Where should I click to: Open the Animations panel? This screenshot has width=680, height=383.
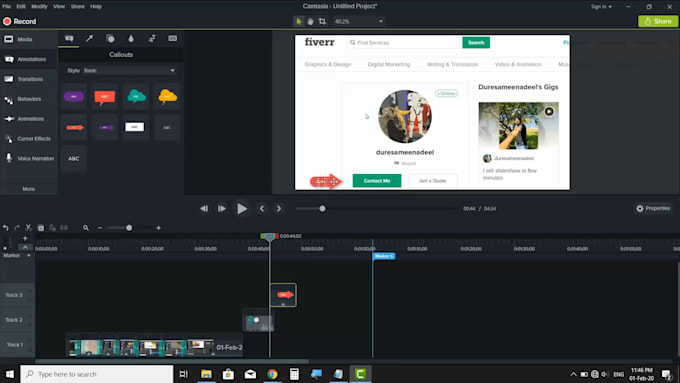[29, 119]
